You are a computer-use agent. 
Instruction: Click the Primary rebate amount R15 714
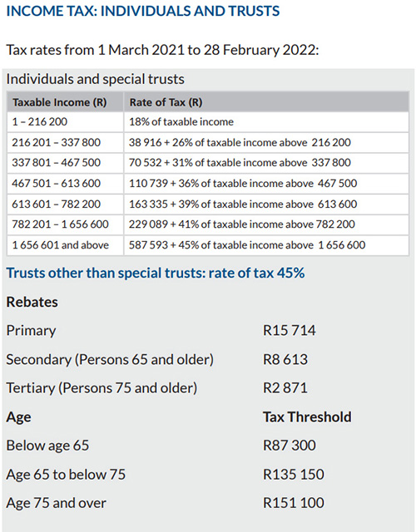coord(290,331)
